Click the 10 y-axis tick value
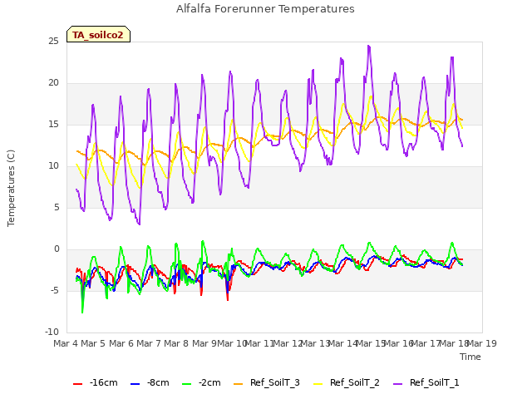The height and width of the screenshot is (399, 532). tap(53, 166)
